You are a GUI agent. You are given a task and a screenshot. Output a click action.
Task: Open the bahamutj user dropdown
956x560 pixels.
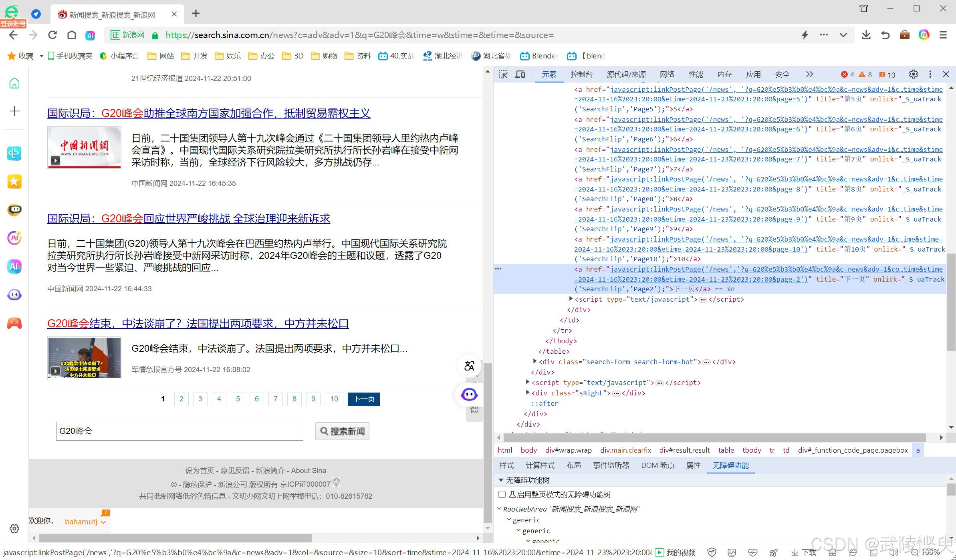(103, 522)
